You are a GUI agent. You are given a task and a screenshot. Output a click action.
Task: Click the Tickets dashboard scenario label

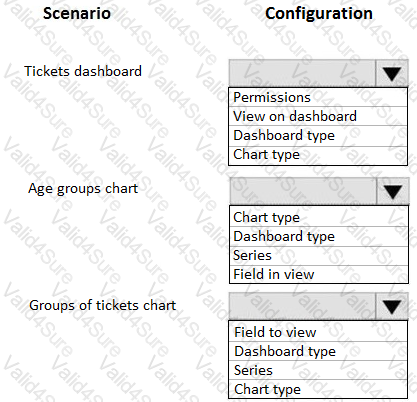tap(83, 71)
